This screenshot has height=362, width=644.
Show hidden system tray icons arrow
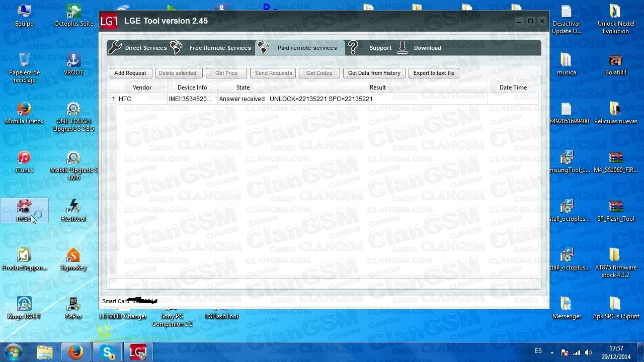[552, 352]
